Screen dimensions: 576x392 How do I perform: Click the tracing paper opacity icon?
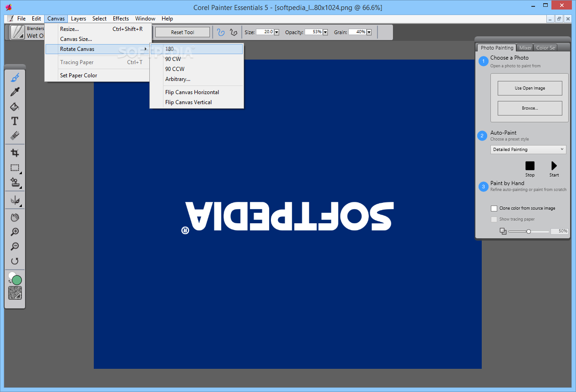click(503, 231)
